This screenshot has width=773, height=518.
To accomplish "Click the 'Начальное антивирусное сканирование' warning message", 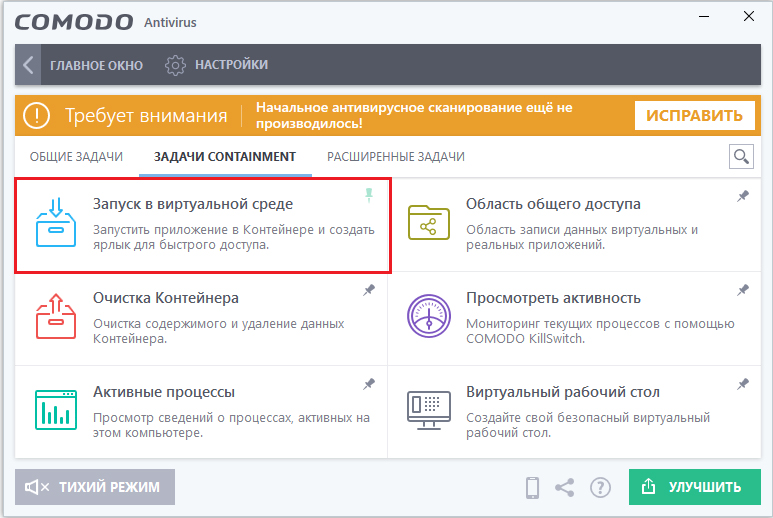I will click(x=414, y=115).
